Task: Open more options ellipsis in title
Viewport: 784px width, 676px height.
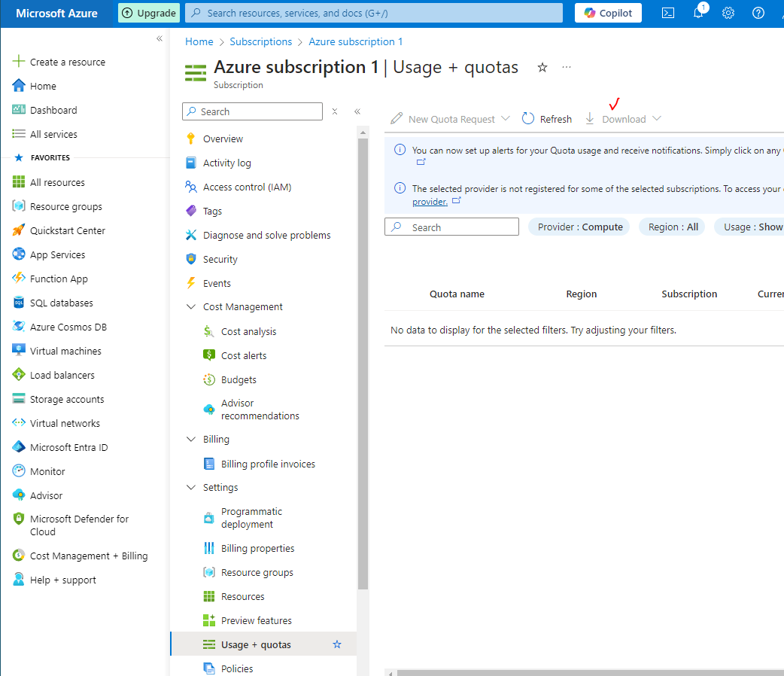Action: 566,67
